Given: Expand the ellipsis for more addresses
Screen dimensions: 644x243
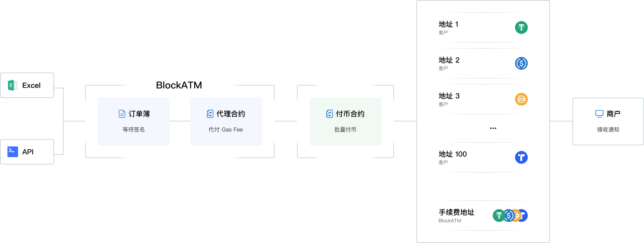Looking at the screenshot, I should click(493, 128).
